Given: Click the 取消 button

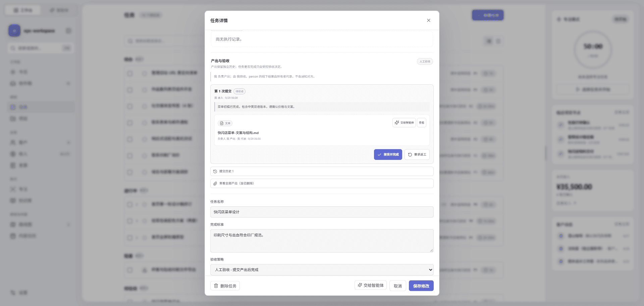Looking at the screenshot, I should coord(398,286).
